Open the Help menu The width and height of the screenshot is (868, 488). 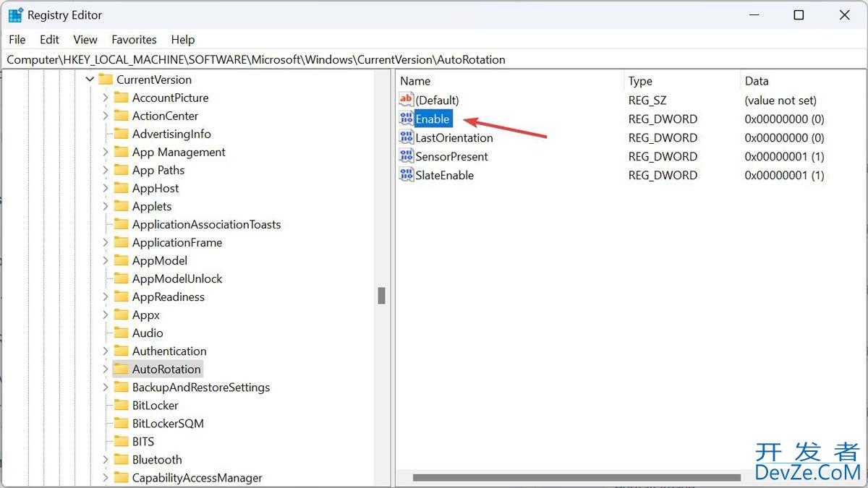coord(183,40)
